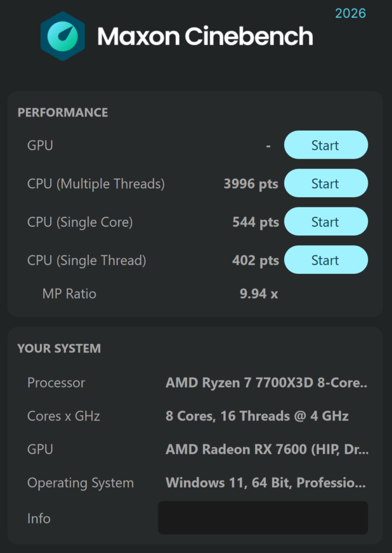Click the AMD Ryzen 7 processor name

[267, 383]
